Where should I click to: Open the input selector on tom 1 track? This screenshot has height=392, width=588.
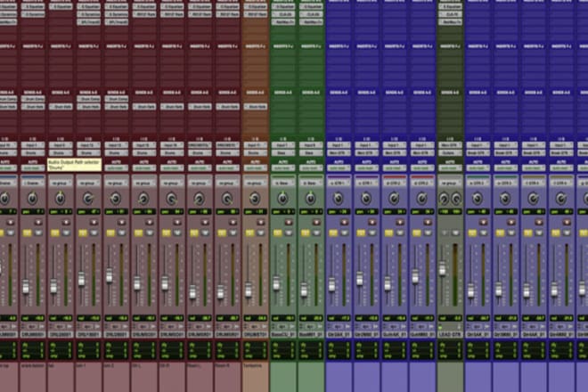88,145
